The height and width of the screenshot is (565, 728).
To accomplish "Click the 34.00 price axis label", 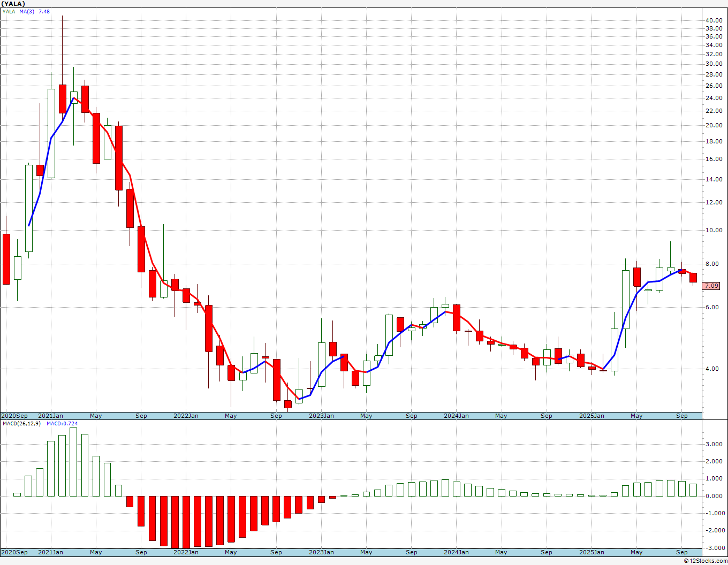I will pyautogui.click(x=714, y=45).
